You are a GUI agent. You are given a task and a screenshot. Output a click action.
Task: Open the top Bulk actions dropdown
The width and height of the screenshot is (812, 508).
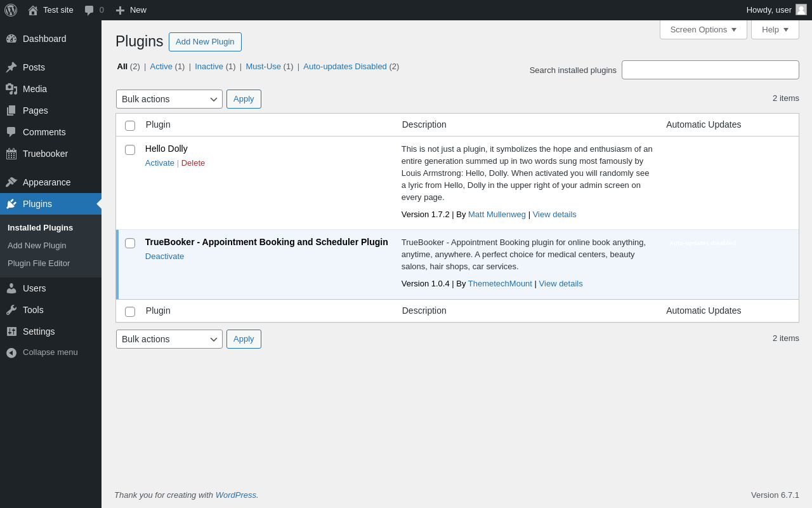[169, 99]
